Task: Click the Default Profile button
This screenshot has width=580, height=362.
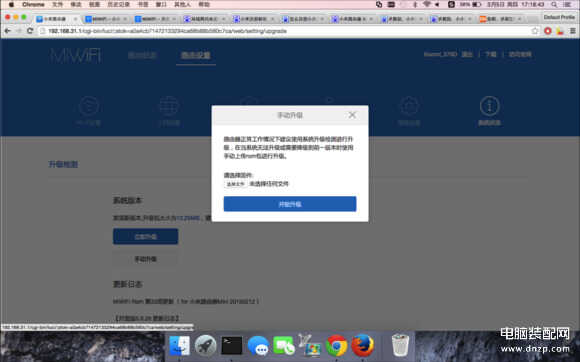Action: coord(559,17)
